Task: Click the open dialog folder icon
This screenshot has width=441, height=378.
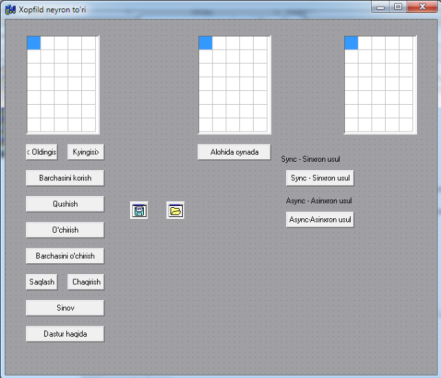Action: click(x=175, y=210)
